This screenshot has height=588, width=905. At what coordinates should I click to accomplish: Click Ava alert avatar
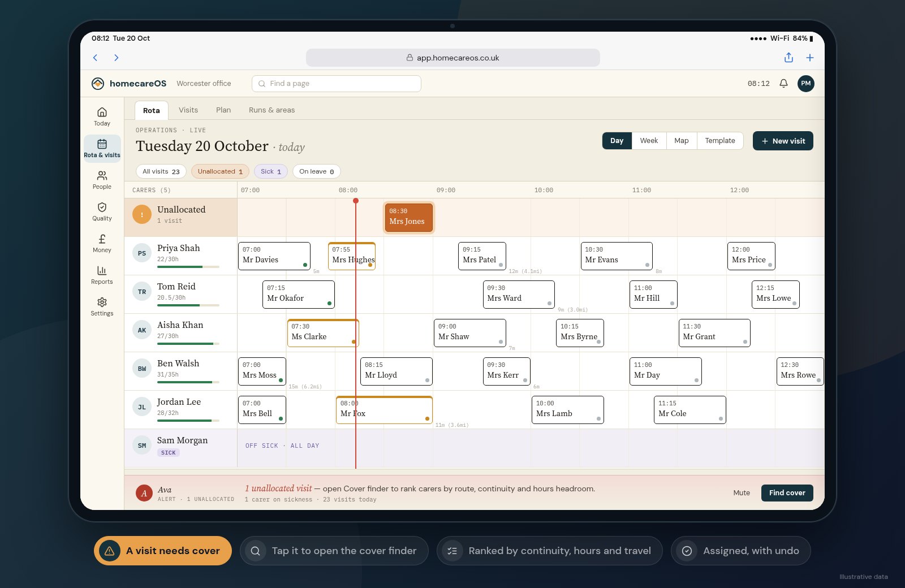pyautogui.click(x=144, y=493)
